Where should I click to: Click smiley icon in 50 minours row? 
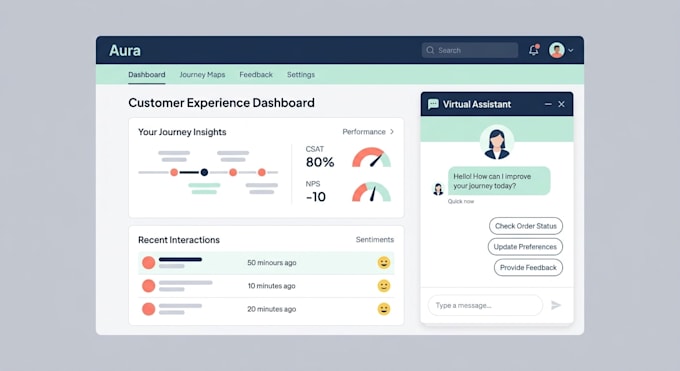coord(384,263)
